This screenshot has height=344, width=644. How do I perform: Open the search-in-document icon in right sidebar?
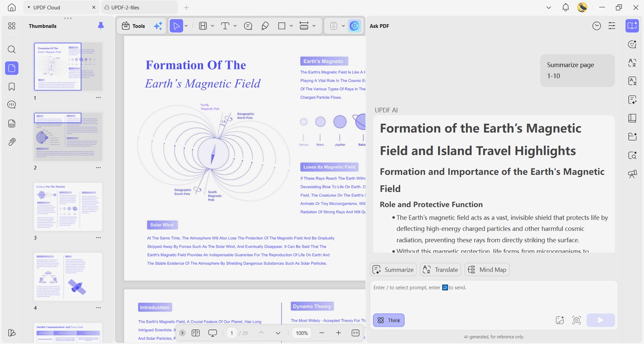tap(632, 155)
